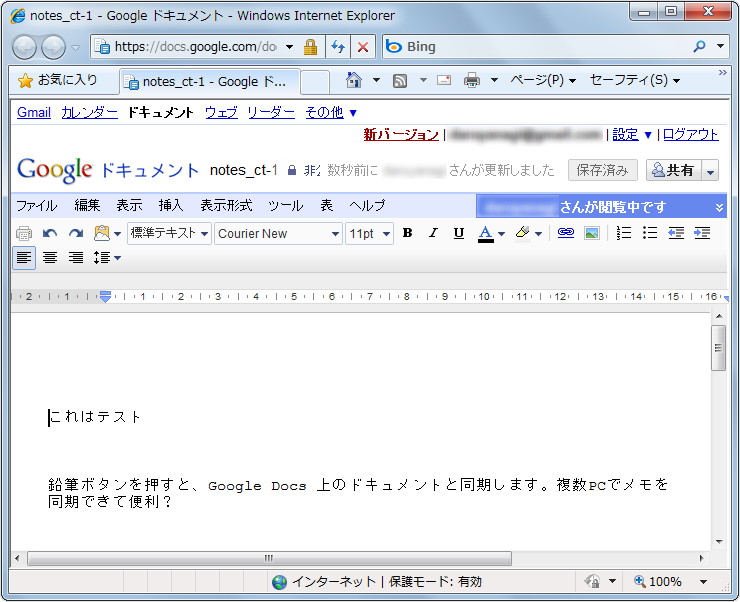Image resolution: width=740 pixels, height=602 pixels.
Task: Click the text color A swatch
Action: click(x=486, y=233)
